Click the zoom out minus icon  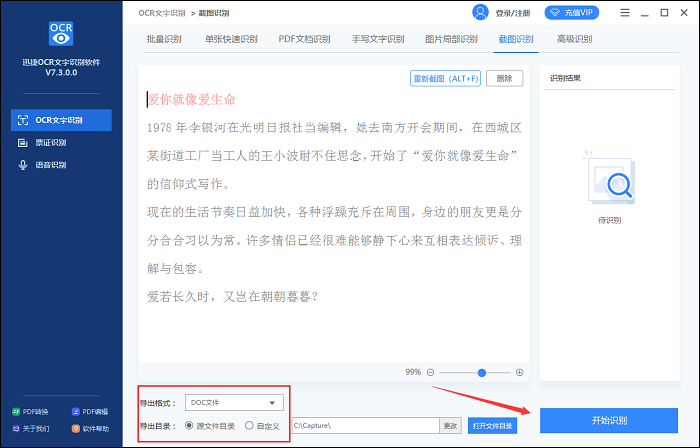431,372
